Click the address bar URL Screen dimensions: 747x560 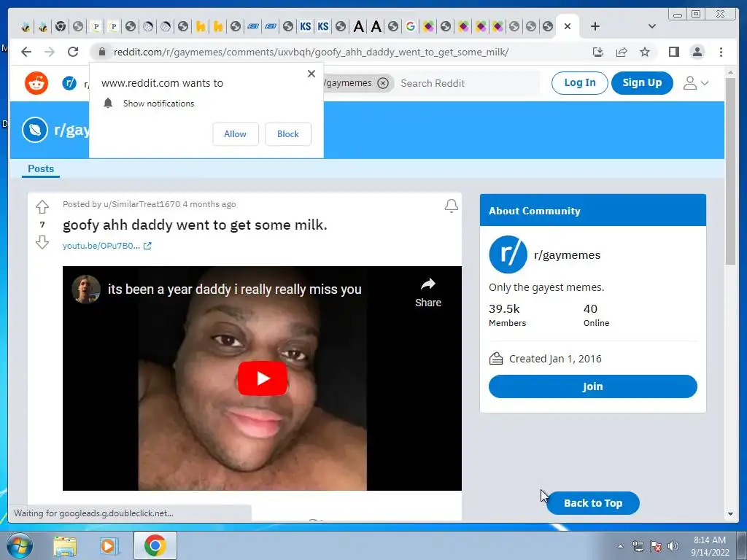click(x=311, y=52)
